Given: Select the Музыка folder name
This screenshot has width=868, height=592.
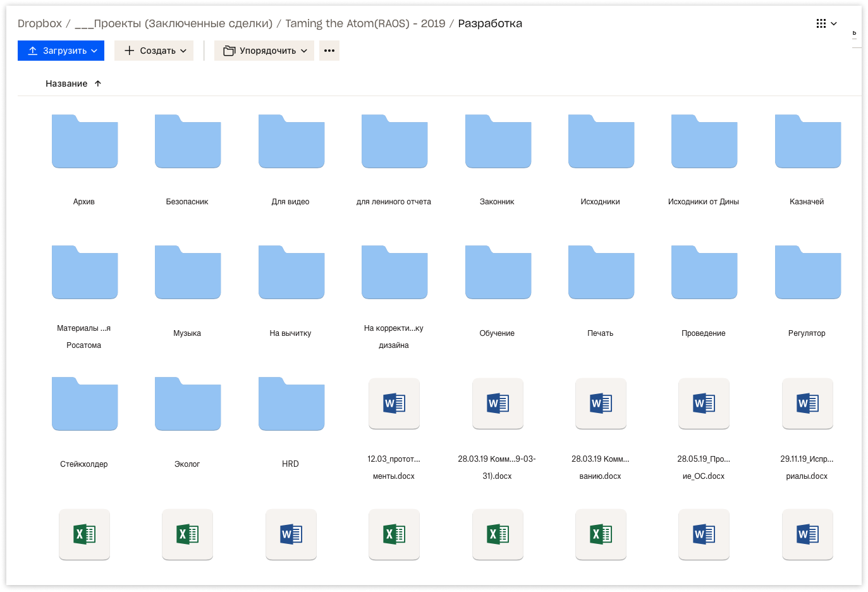Looking at the screenshot, I should (187, 333).
